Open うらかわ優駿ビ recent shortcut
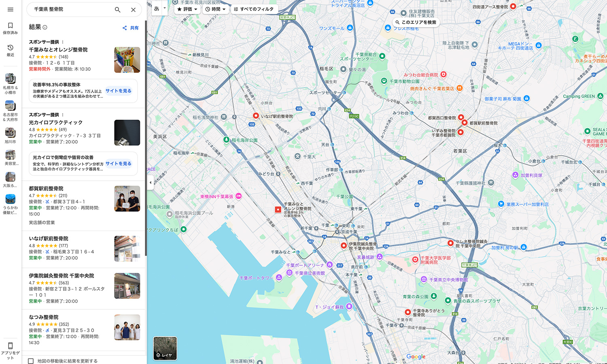The width and height of the screenshot is (607, 364). (x=11, y=204)
